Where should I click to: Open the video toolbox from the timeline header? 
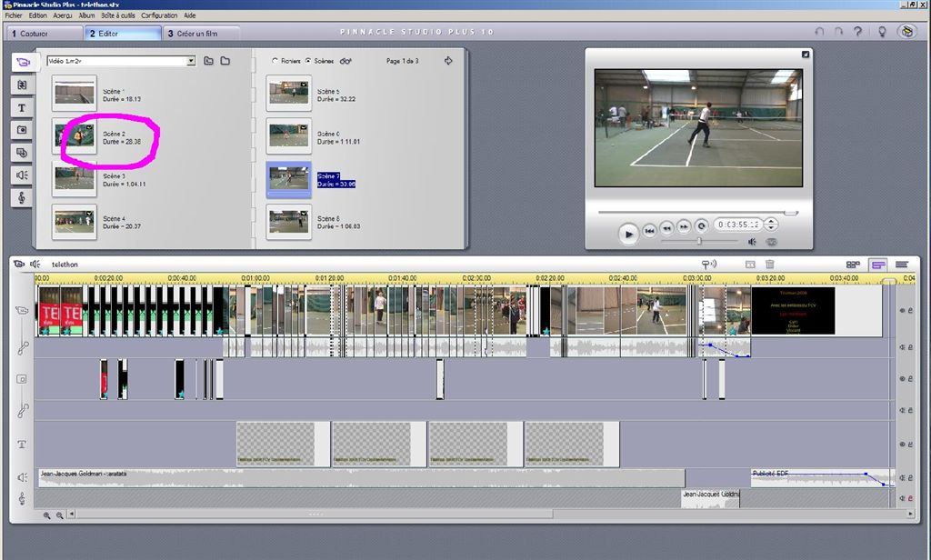pos(19,265)
